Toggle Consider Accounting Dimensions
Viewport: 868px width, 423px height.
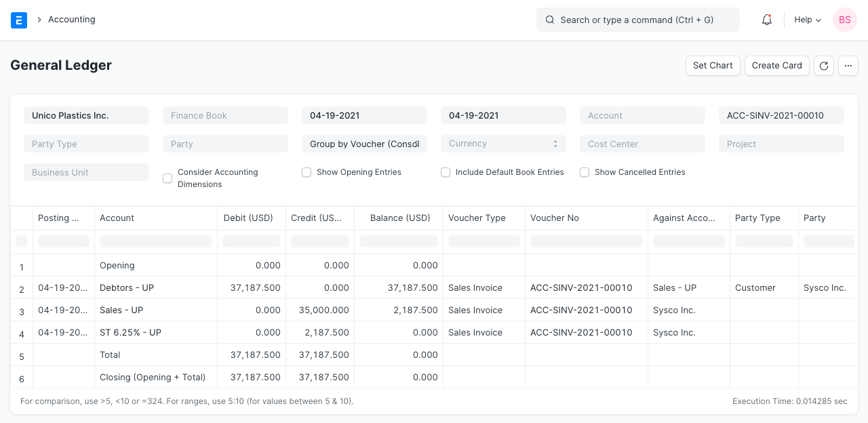coord(167,178)
